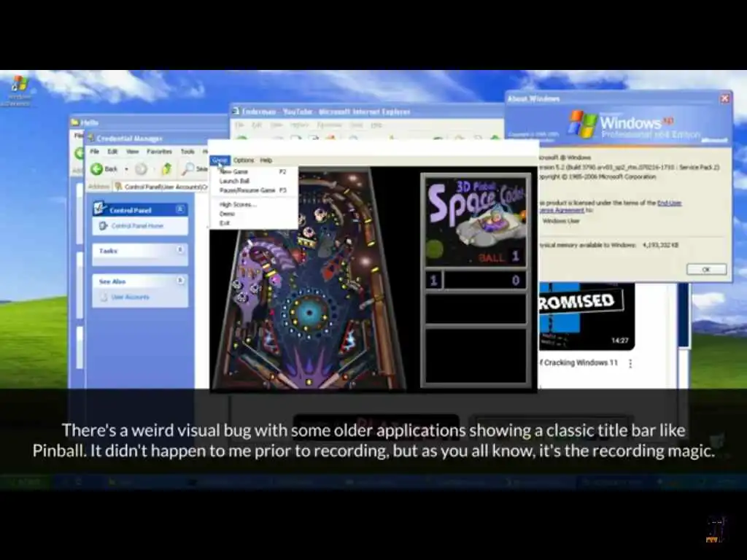The height and width of the screenshot is (560, 747).
Task: Collapse the Tasks sidebar section
Action: click(x=180, y=249)
